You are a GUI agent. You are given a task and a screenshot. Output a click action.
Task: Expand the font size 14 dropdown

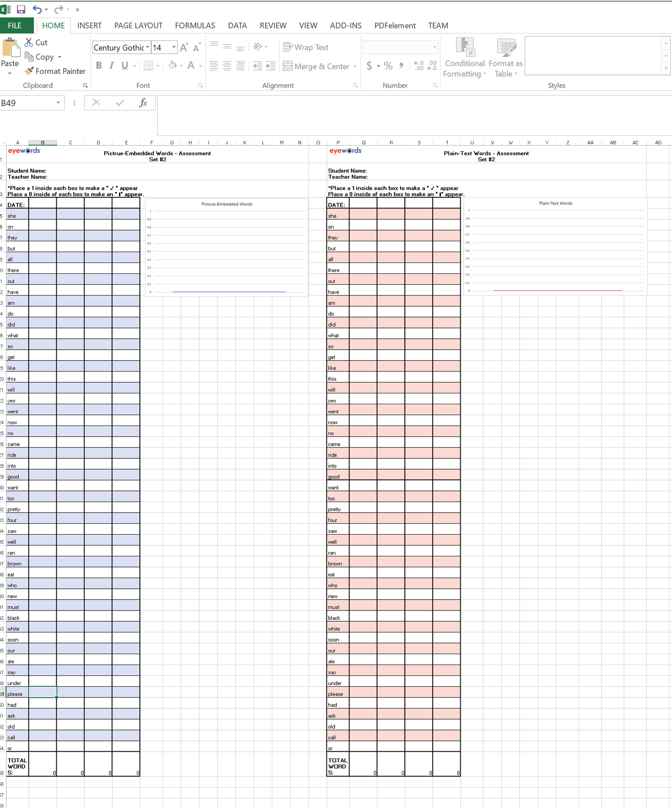click(174, 47)
